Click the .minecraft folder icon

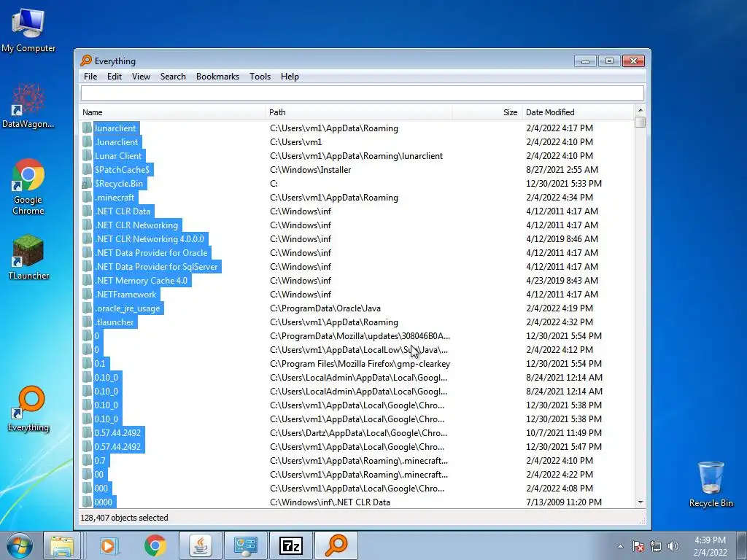point(88,198)
